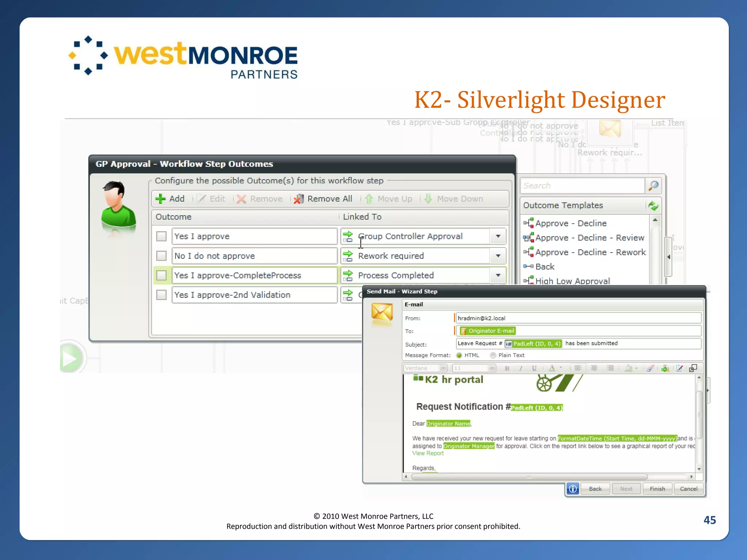The image size is (747, 560).
Task: Click the Back button in Send Mail wizard
Action: click(595, 489)
